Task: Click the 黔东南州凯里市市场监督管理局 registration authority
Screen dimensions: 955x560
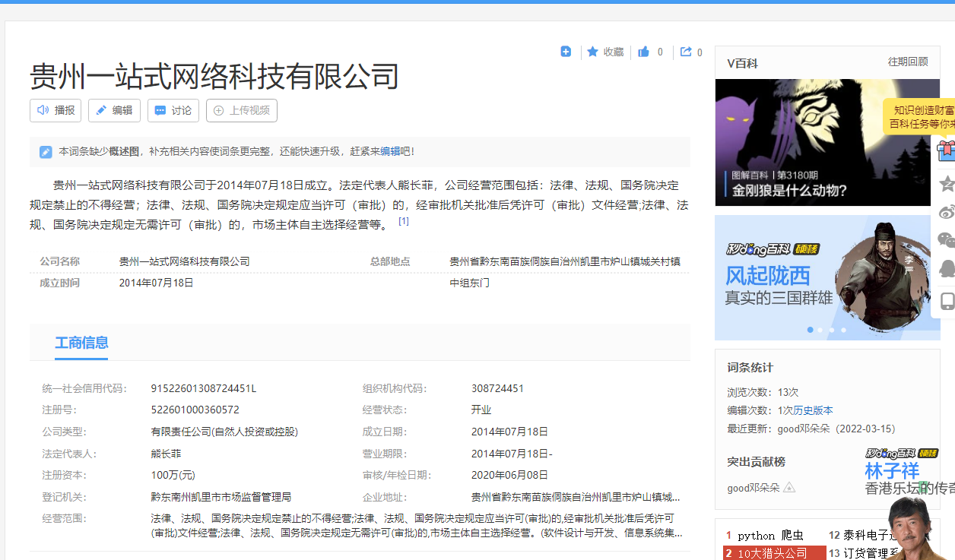Action: pos(221,497)
